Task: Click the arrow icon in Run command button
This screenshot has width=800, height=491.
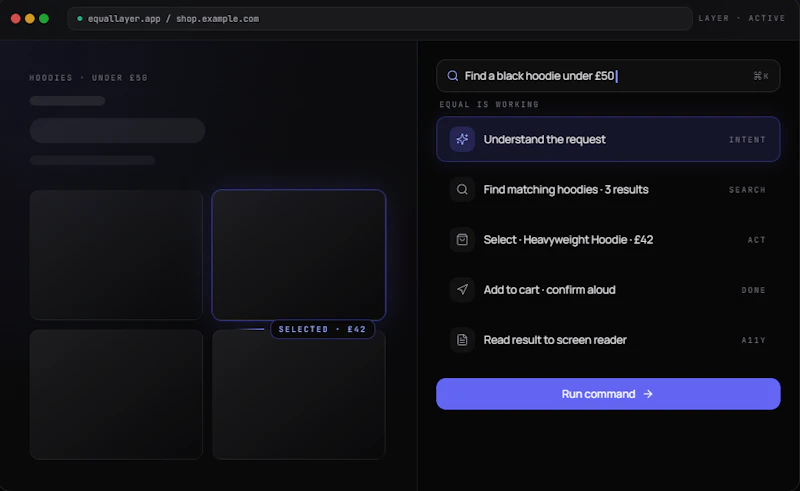Action: 648,394
